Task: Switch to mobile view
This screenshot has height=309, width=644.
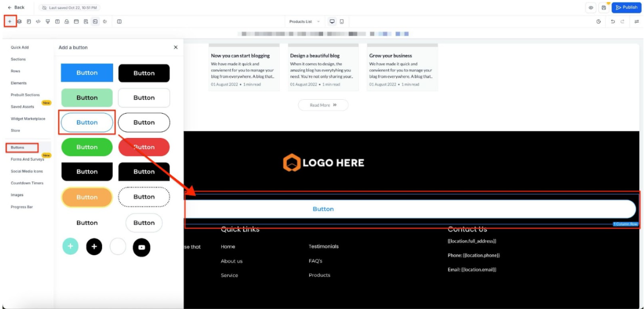Action: pos(342,22)
